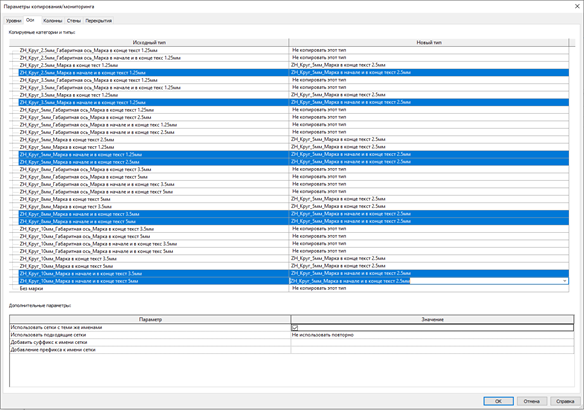Screen dimensions: 584x410
Task: Switch to the Уровни tab
Action: [x=14, y=20]
